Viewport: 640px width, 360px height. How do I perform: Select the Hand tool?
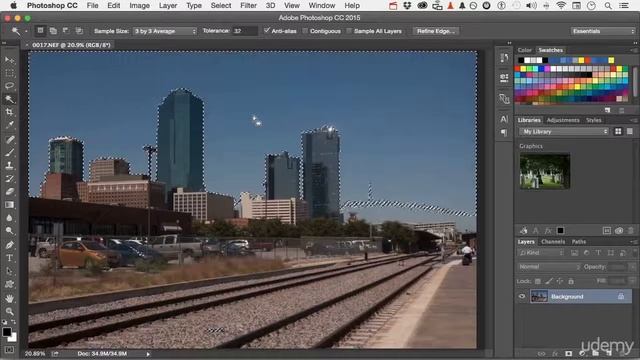(x=9, y=298)
